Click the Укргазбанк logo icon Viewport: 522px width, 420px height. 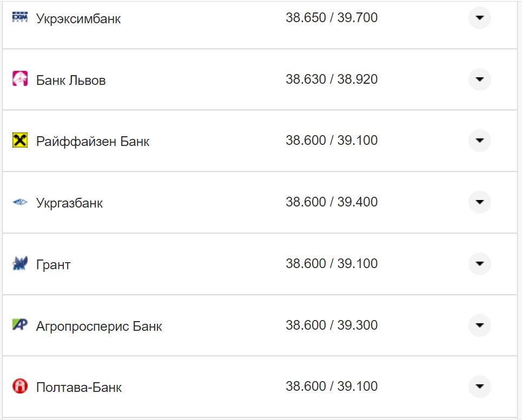19,202
